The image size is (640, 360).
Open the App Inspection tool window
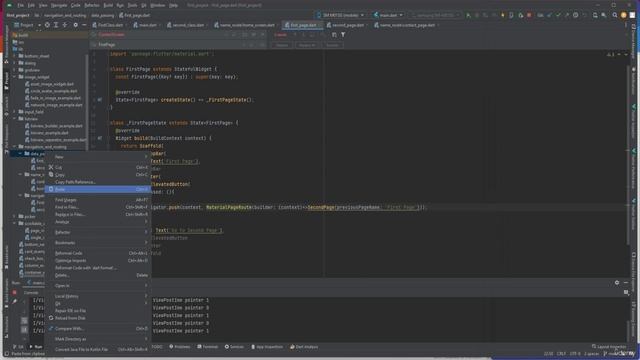[x=267, y=347]
